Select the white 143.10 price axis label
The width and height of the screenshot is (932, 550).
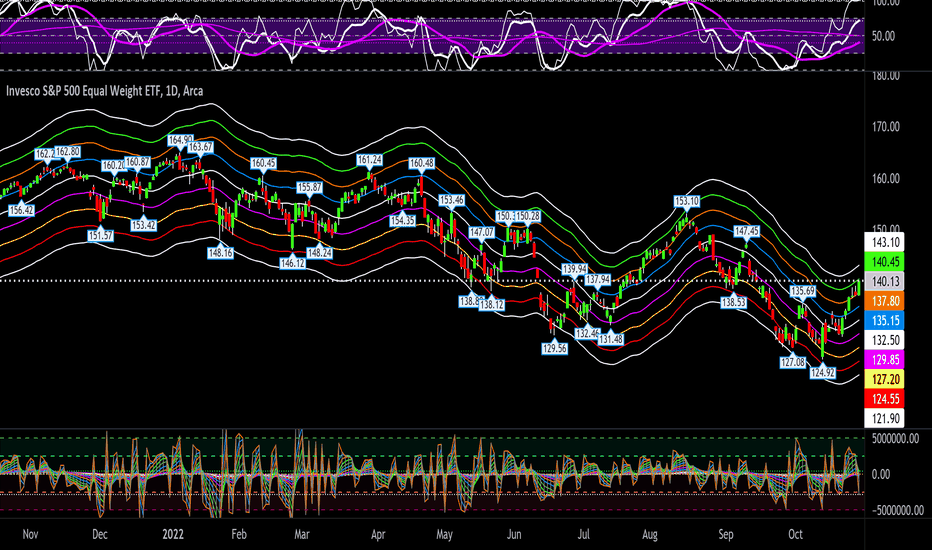pos(884,242)
